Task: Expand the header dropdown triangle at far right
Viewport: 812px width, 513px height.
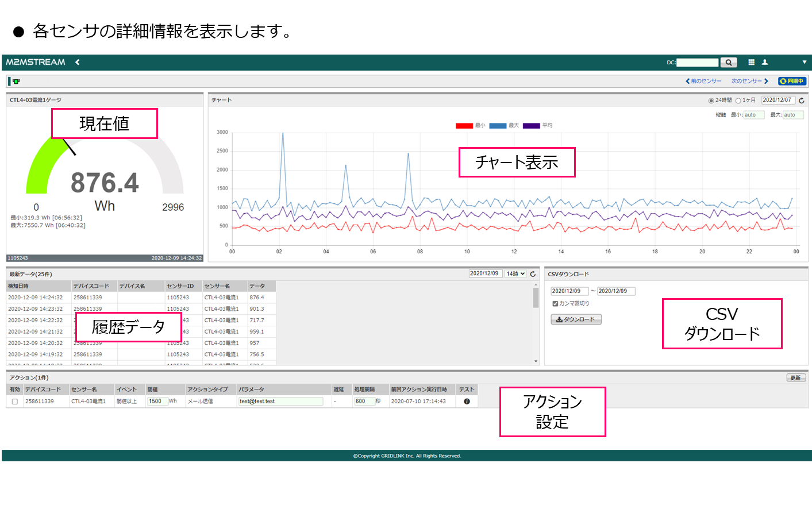Action: [804, 62]
